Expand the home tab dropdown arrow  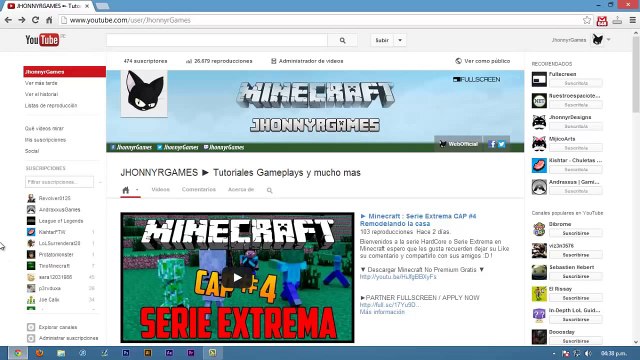pyautogui.click(x=137, y=189)
